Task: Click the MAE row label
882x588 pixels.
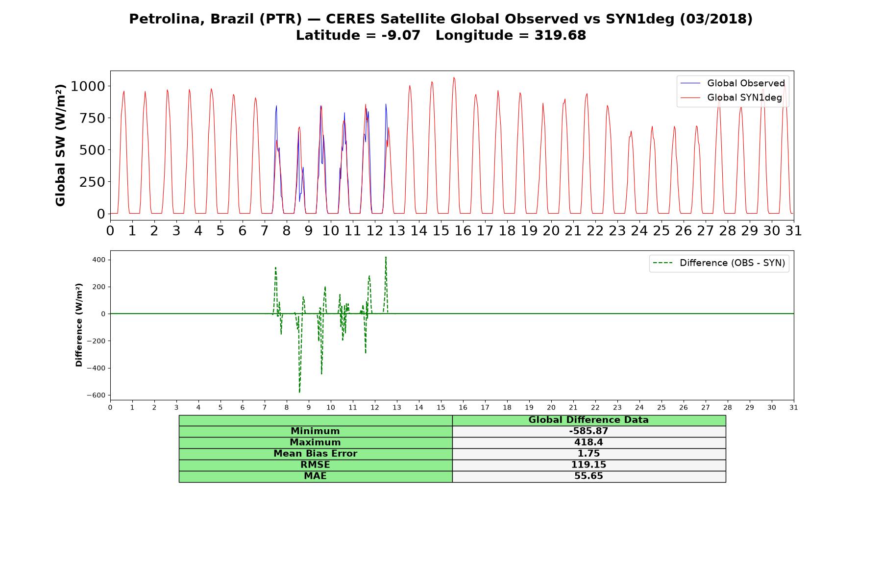Action: coord(315,476)
